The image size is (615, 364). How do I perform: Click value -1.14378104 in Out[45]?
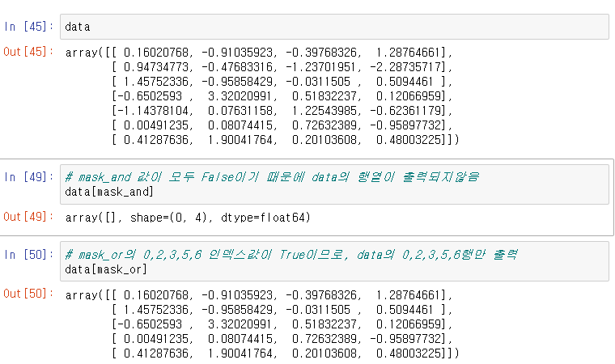154,111
